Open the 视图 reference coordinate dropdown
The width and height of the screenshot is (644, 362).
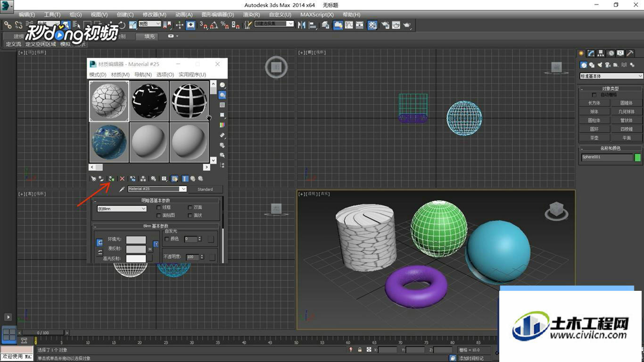click(x=150, y=24)
